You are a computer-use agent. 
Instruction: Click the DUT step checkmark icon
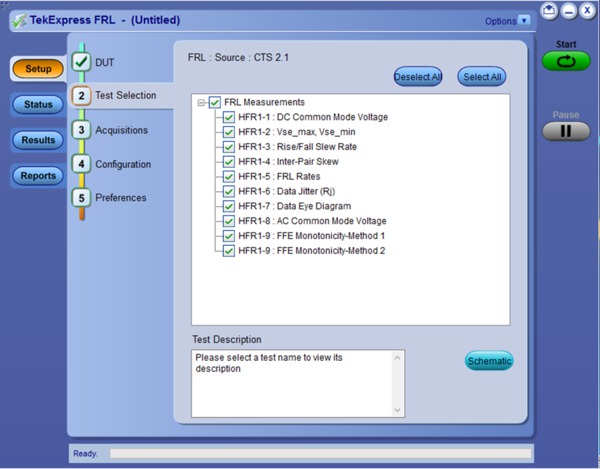pyautogui.click(x=82, y=62)
